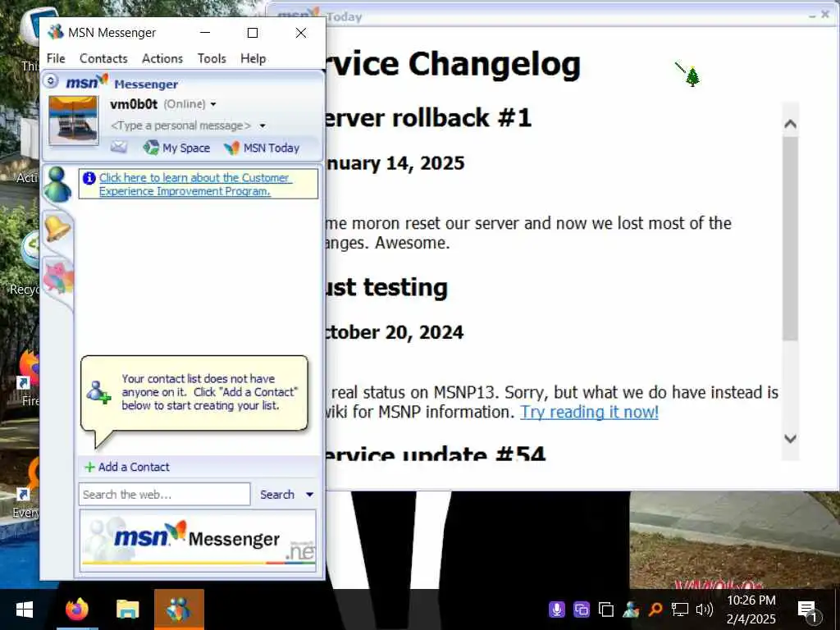Screen dimensions: 840x630
Task: Open the Try reading it now! link
Action: [589, 412]
